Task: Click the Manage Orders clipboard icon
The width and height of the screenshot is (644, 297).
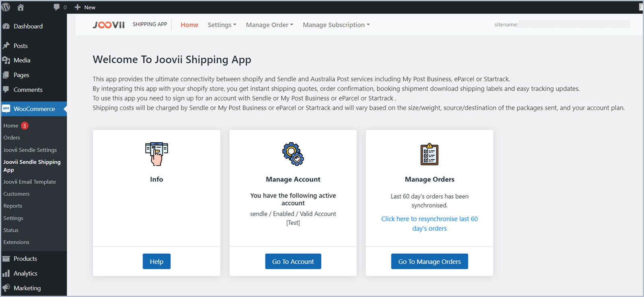Action: [x=429, y=154]
